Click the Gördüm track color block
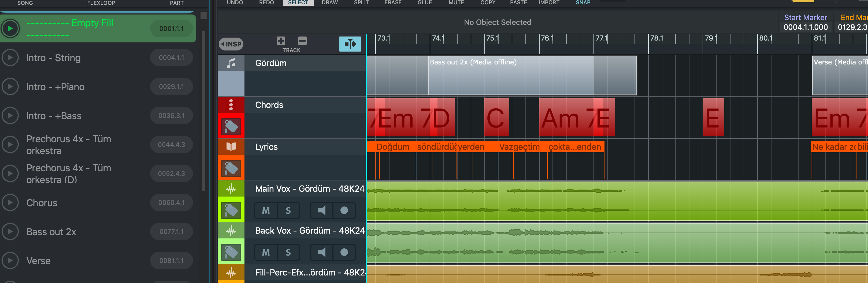Screen dimensions: 868x283 (231, 84)
